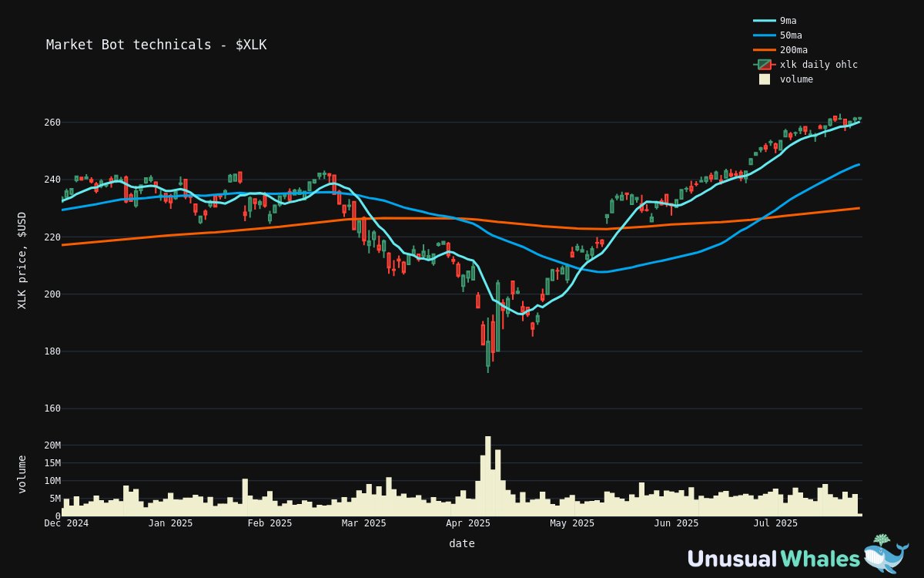This screenshot has height=578, width=924.
Task: Click the cyan 9ma legend line swatch
Action: click(765, 21)
